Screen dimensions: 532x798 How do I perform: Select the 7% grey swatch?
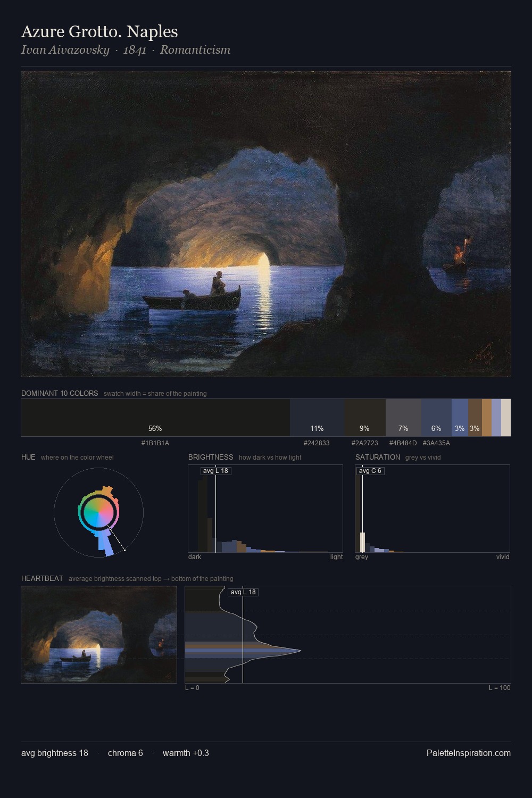pos(403,418)
